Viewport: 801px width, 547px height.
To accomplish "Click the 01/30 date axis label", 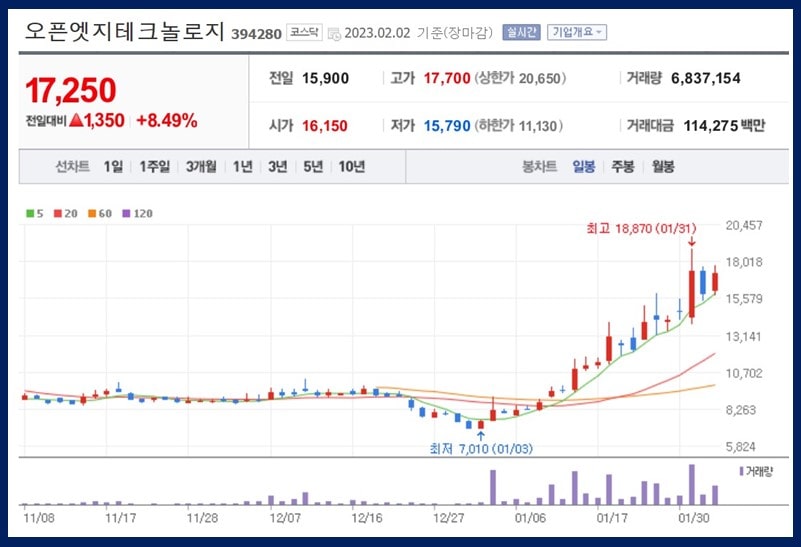I will [694, 518].
